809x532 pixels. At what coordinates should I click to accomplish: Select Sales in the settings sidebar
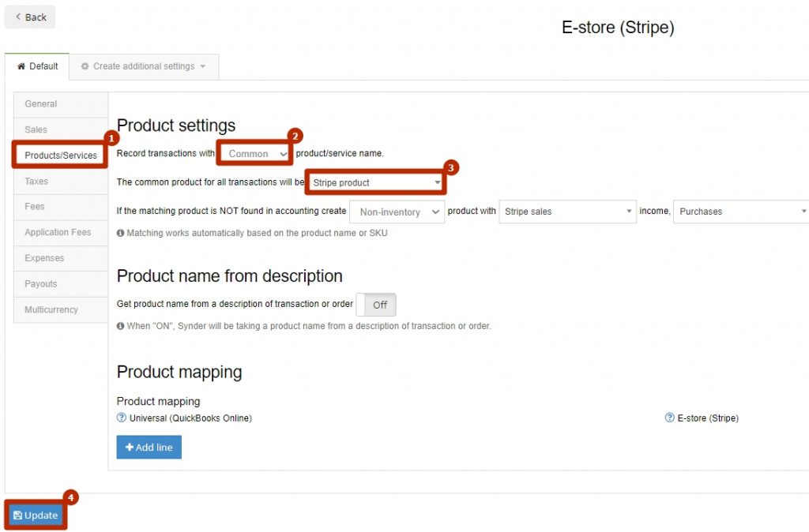tap(61, 130)
